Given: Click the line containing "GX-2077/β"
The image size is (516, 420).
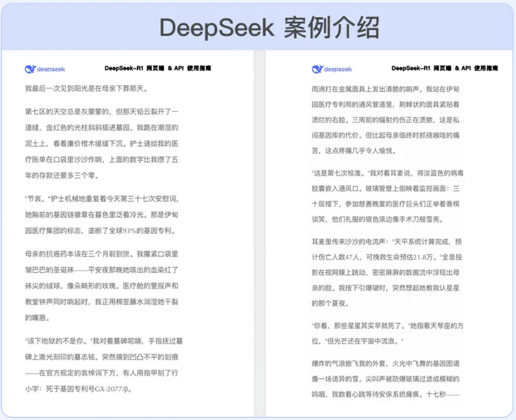Looking at the screenshot, I should pyautogui.click(x=79, y=389).
